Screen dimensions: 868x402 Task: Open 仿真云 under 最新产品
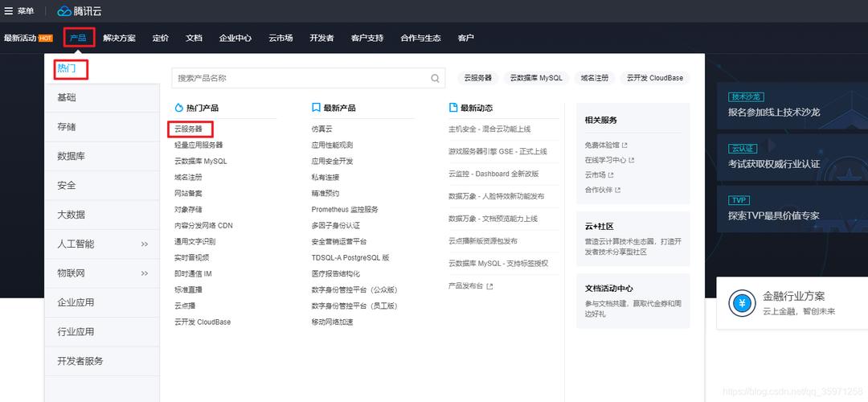322,129
